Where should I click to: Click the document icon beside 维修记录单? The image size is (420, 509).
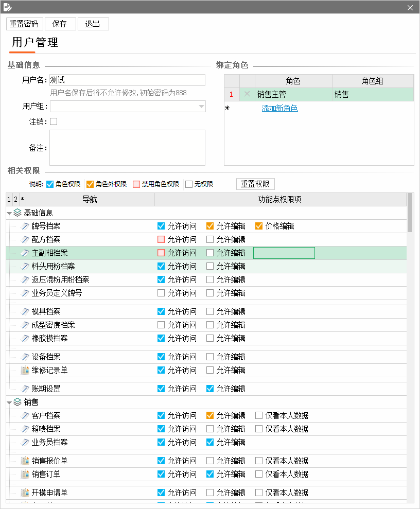coord(25,370)
